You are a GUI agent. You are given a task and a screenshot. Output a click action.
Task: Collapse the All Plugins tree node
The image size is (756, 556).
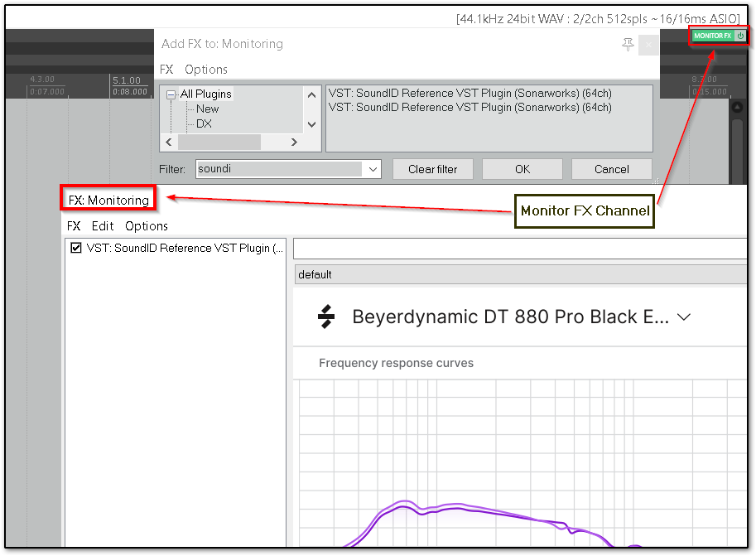coord(171,94)
